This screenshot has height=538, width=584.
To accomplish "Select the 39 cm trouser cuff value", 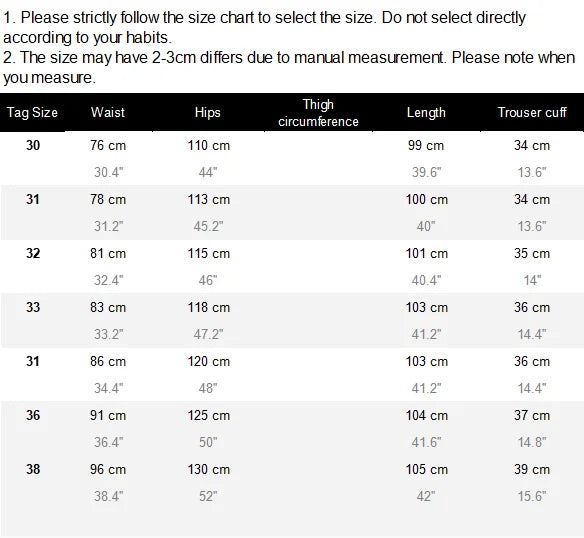I will [532, 469].
